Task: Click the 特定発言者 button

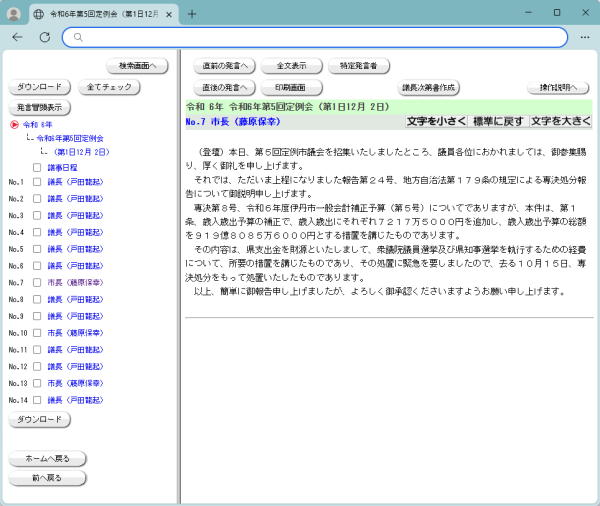Action: pos(359,66)
